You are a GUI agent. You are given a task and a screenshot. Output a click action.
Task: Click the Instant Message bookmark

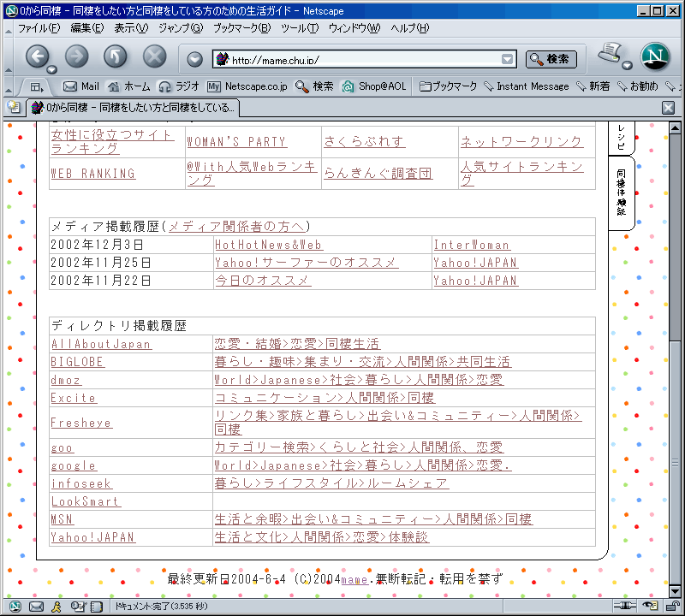click(527, 86)
